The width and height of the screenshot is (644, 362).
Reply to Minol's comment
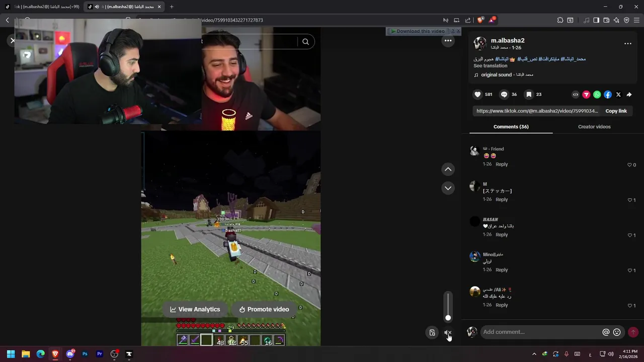(x=502, y=270)
